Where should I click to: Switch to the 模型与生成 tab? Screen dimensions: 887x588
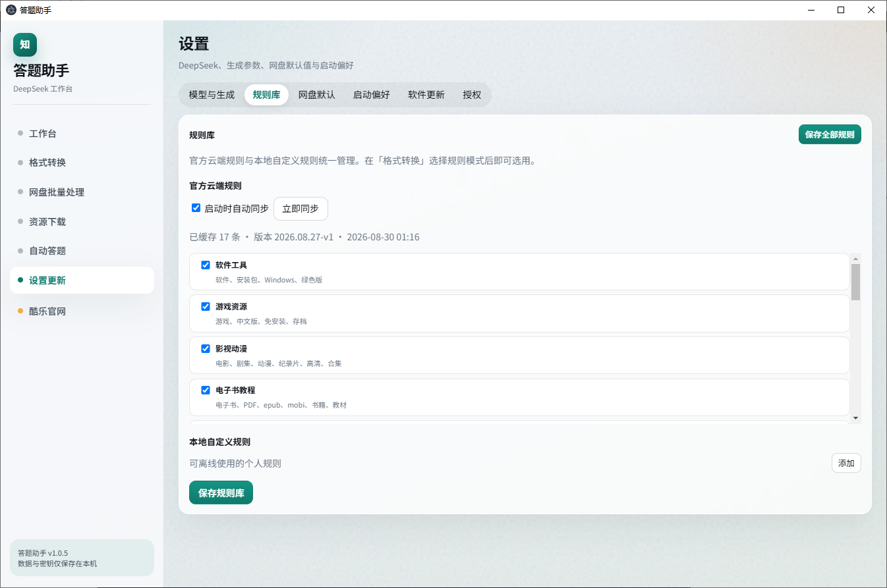(212, 95)
